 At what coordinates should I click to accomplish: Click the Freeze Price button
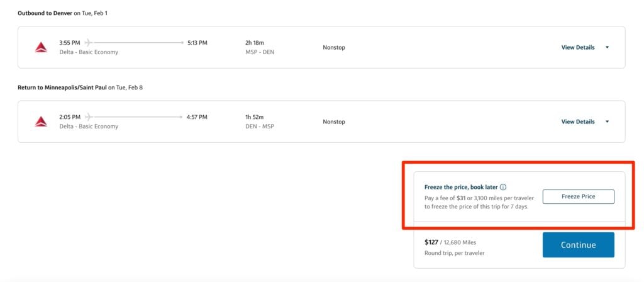(x=579, y=196)
